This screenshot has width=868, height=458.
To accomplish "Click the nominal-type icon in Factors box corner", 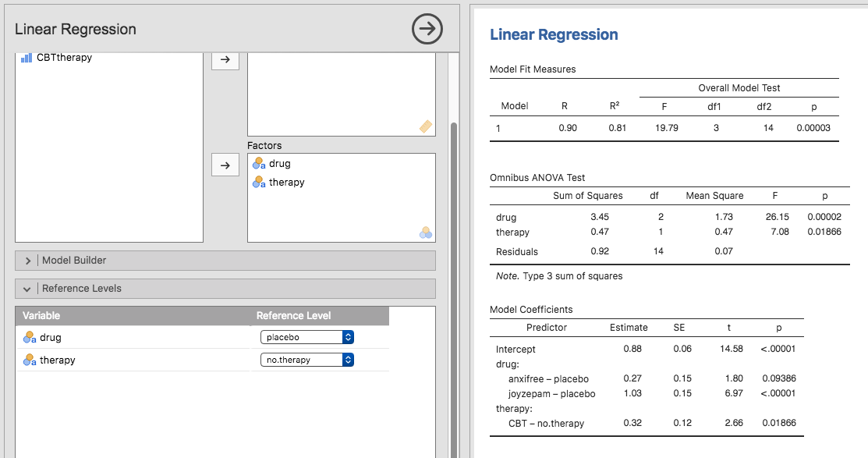I will coord(426,233).
